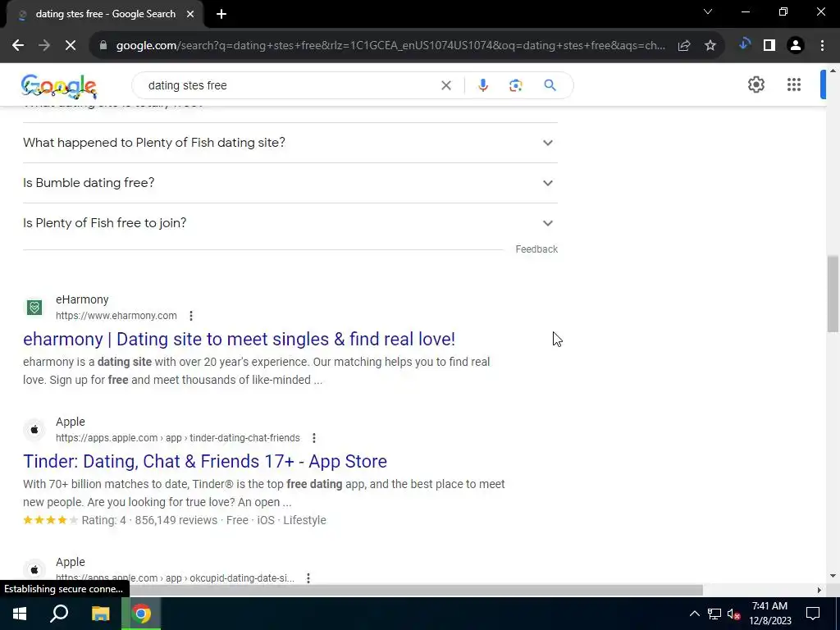Open more options for Tinder result
The height and width of the screenshot is (630, 840).
[x=314, y=438]
